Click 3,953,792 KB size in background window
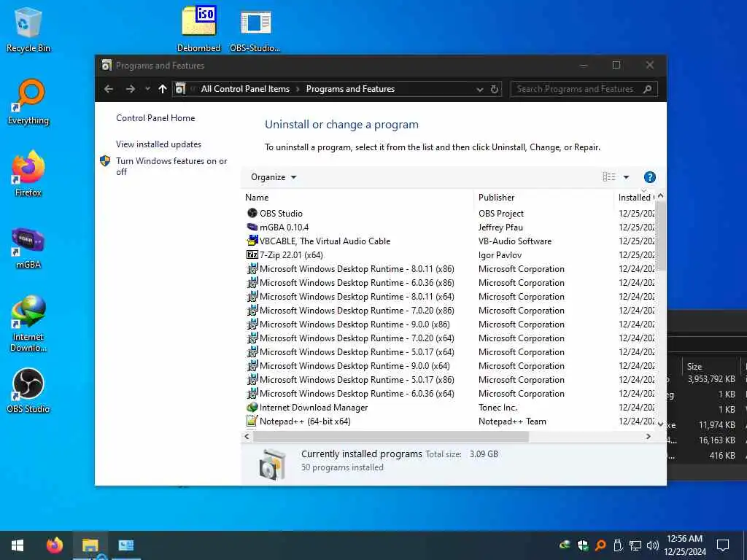747x560 pixels. tap(711, 379)
